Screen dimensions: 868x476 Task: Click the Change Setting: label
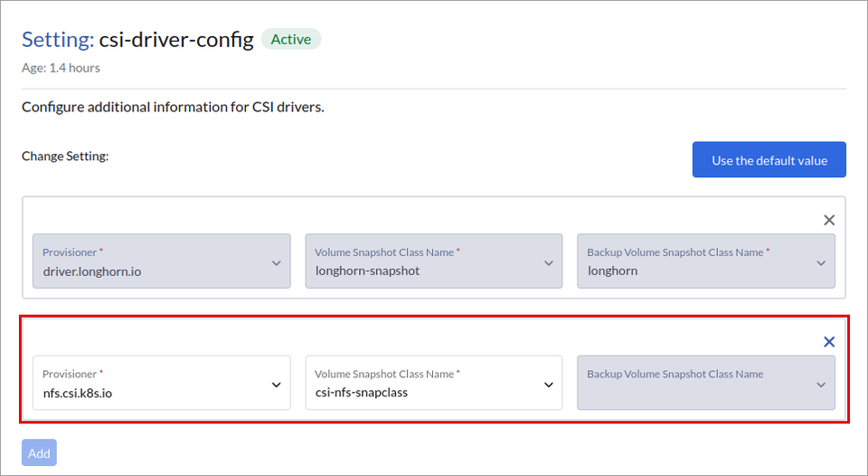coord(65,156)
